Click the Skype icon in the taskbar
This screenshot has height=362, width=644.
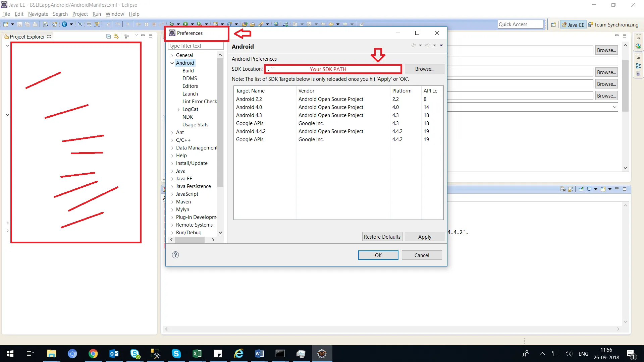176,354
